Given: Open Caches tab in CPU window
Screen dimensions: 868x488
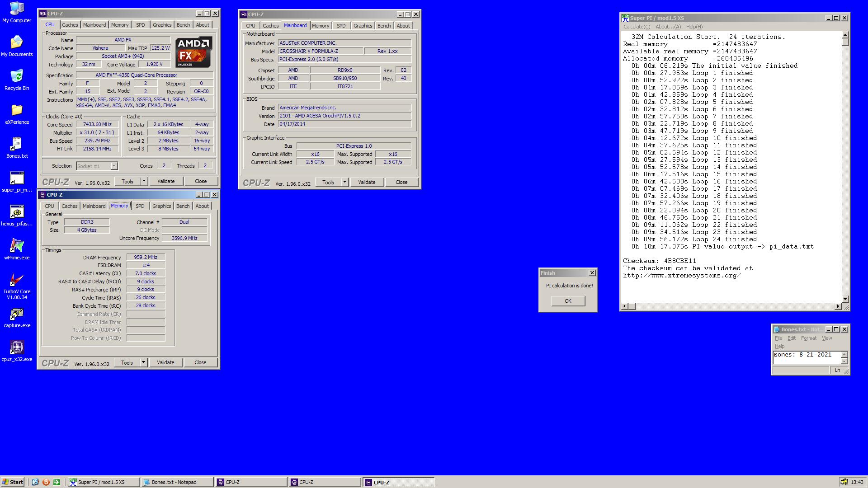Looking at the screenshot, I should tap(70, 25).
